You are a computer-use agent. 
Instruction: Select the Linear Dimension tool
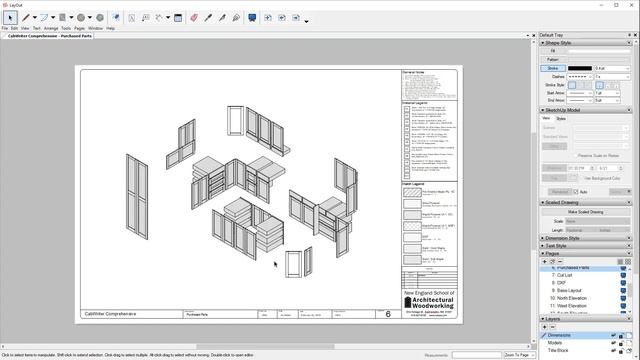coord(159,18)
